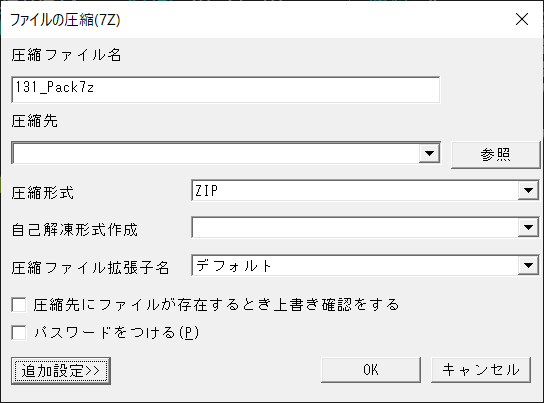Click the 圧縮先にファイルが存在するとき上書き確認をする label text

pos(216,305)
